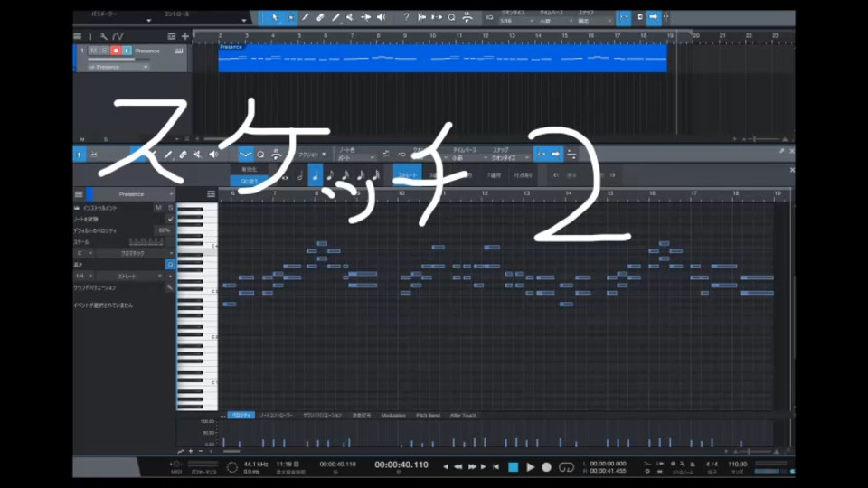Open the Presence instrument dropdown under track 1
The image size is (868, 488).
(118, 68)
